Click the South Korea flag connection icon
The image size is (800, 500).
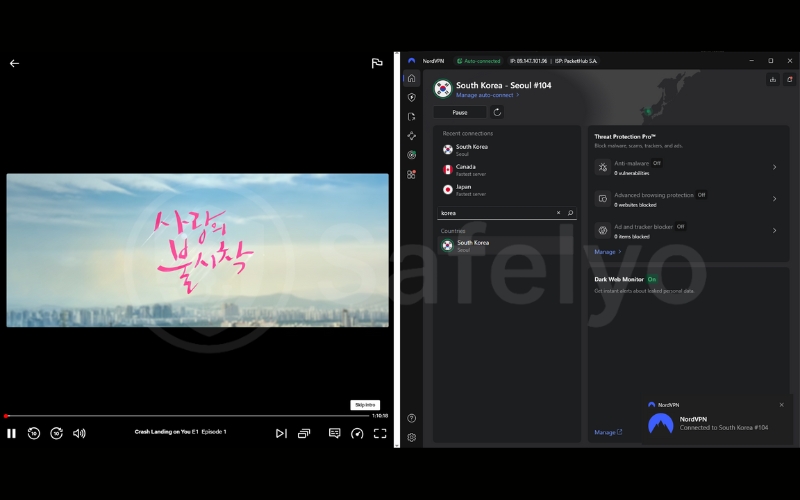(443, 88)
